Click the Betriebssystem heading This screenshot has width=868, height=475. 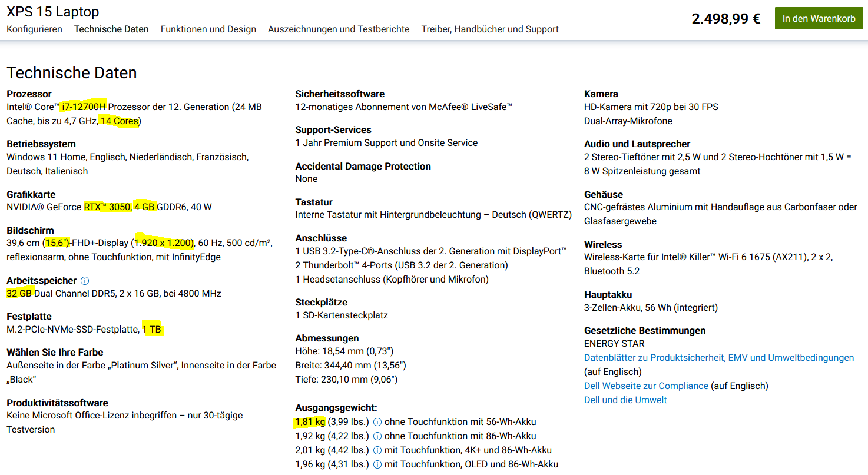[x=41, y=144]
